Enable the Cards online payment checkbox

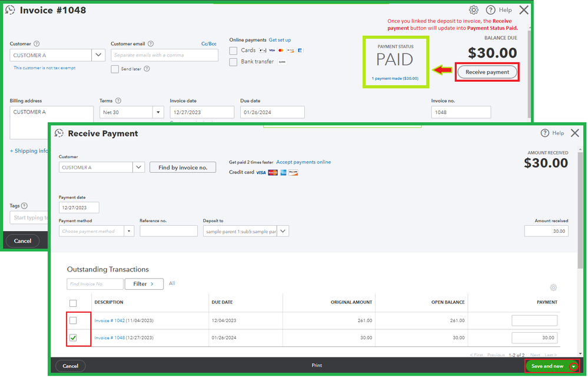(x=233, y=51)
